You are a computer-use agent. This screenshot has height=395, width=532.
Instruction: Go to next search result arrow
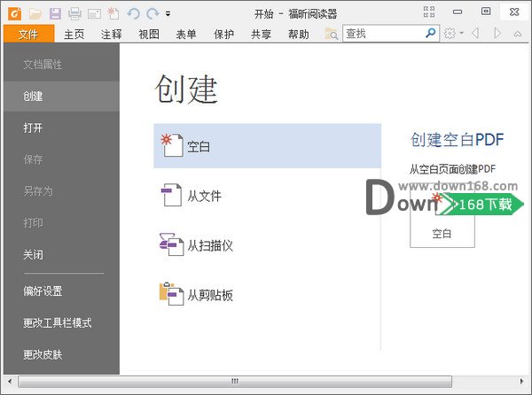coord(497,33)
